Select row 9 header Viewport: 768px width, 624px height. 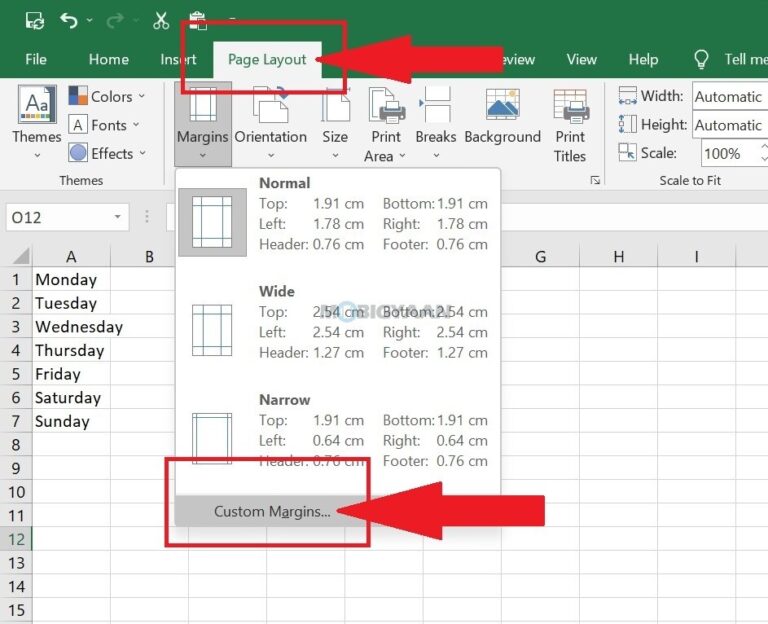(16, 468)
